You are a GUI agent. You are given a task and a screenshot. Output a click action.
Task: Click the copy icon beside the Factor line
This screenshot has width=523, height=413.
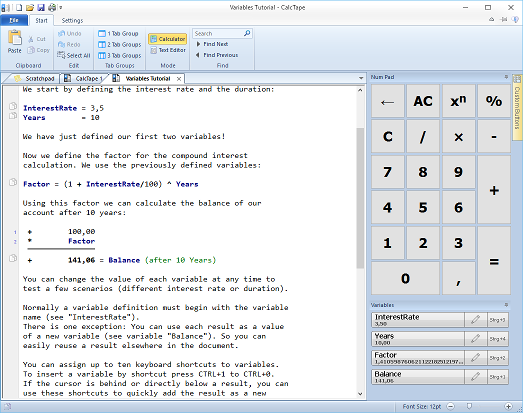point(13,182)
